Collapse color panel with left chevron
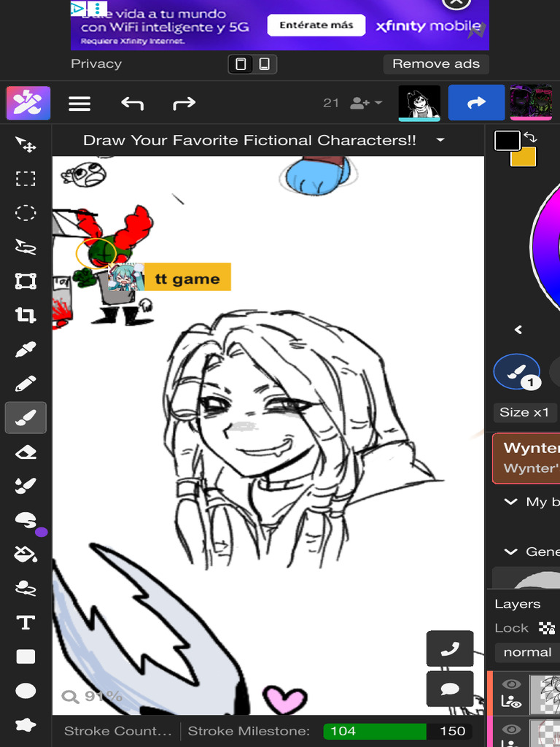Image resolution: width=560 pixels, height=747 pixels. coord(518,330)
